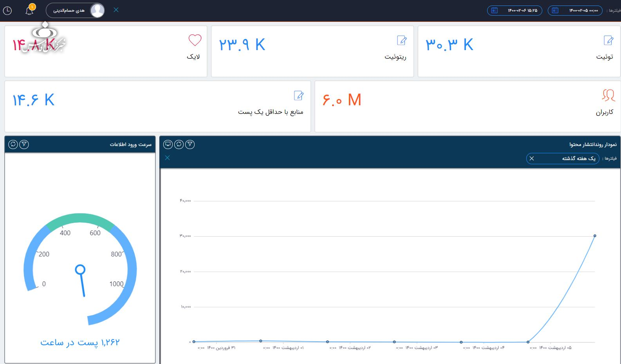621x364 pixels.
Task: Open the start date filter picker
Action: (x=575, y=11)
